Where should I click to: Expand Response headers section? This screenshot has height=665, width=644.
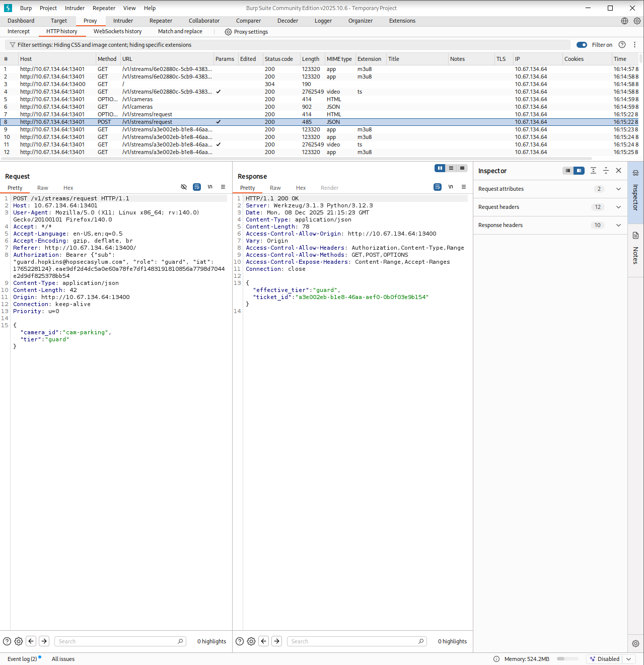618,226
